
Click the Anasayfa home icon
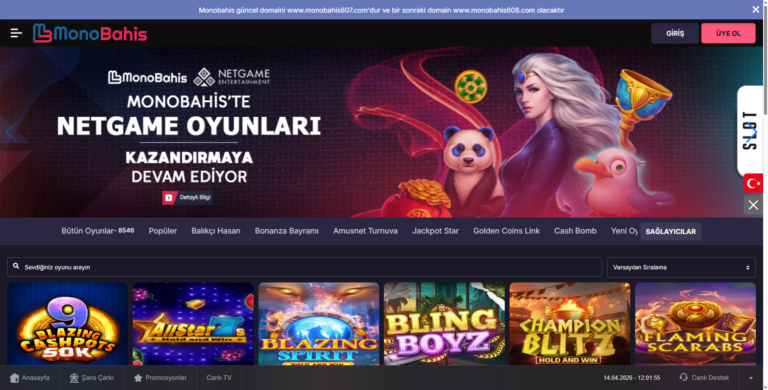click(14, 378)
